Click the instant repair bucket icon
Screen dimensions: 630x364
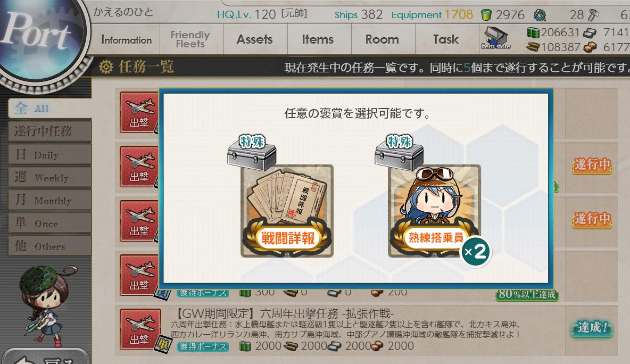click(x=486, y=15)
